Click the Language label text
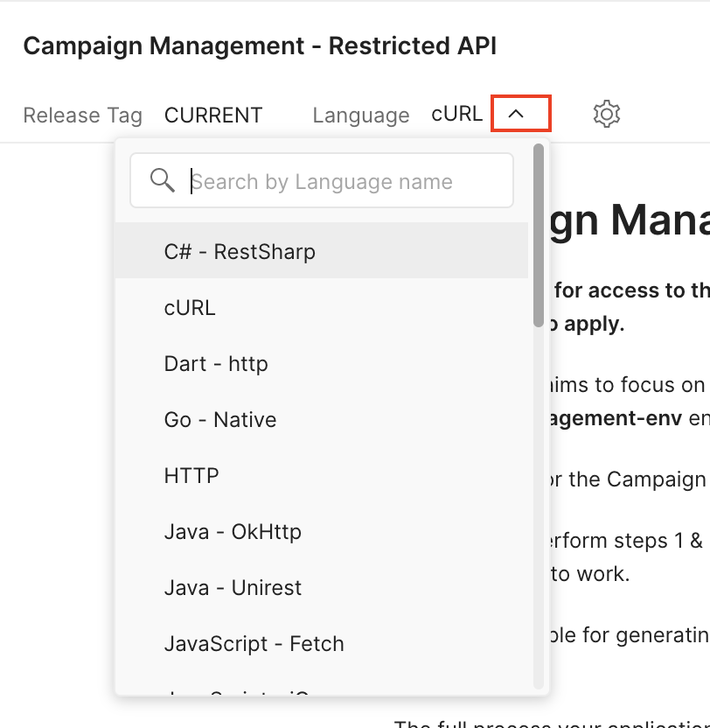Image resolution: width=710 pixels, height=728 pixels. pos(361,115)
